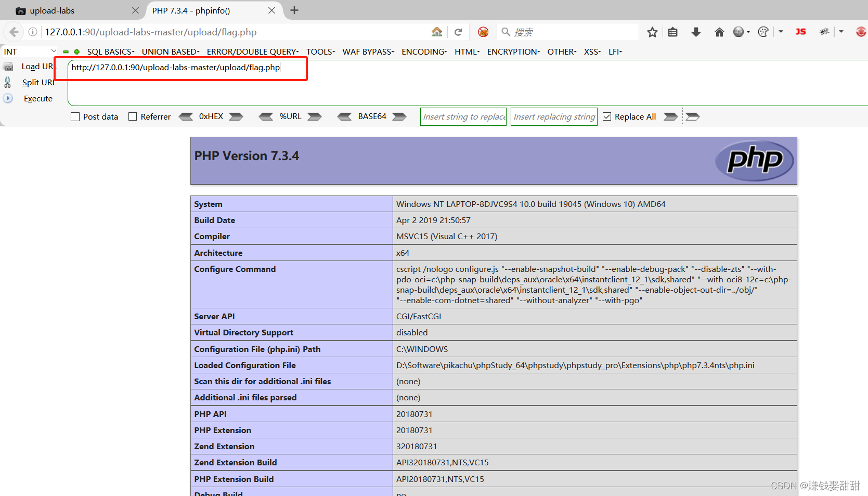
Task: Click the arrow right after Replace All
Action: [671, 116]
